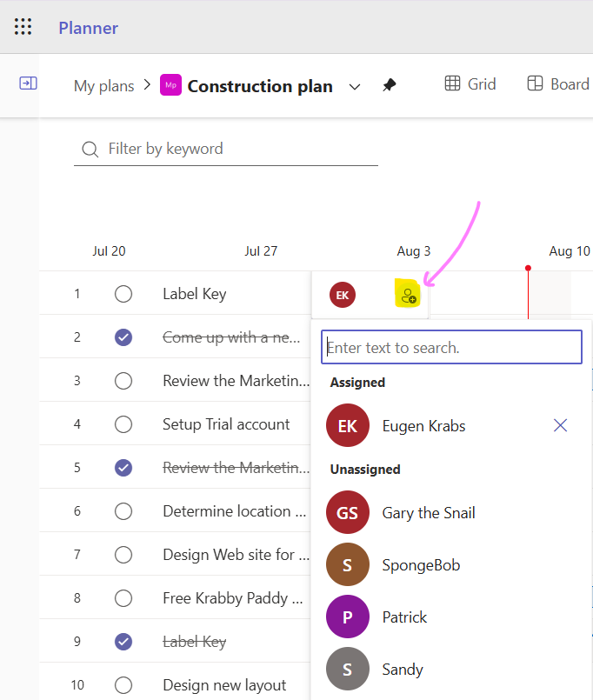
Task: Click the purple Patrick avatar
Action: 348,617
